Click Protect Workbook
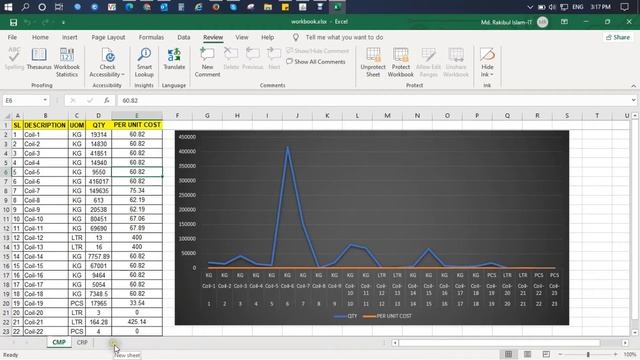This screenshot has width=640, height=360. [400, 62]
